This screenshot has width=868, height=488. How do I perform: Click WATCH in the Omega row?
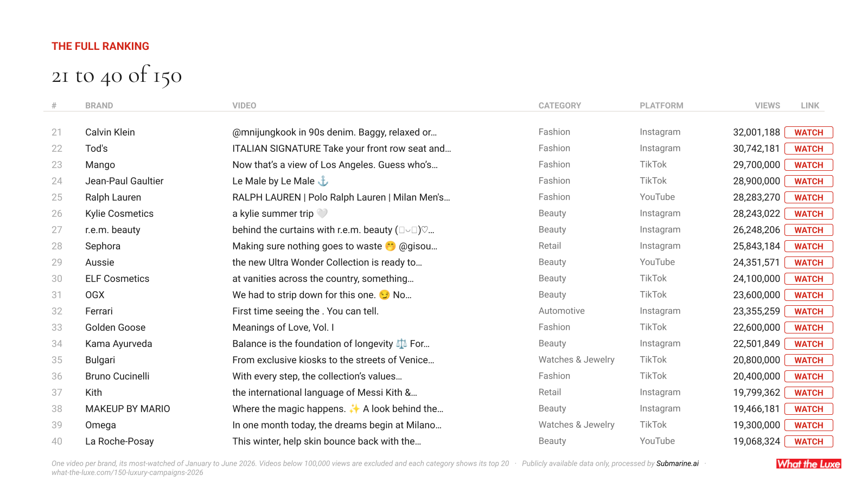click(808, 425)
